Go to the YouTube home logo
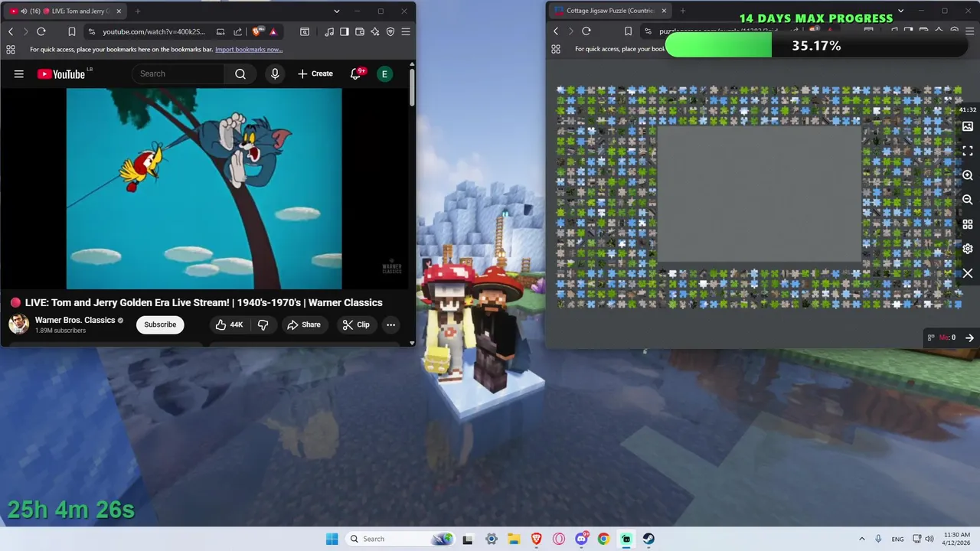 pyautogui.click(x=61, y=73)
